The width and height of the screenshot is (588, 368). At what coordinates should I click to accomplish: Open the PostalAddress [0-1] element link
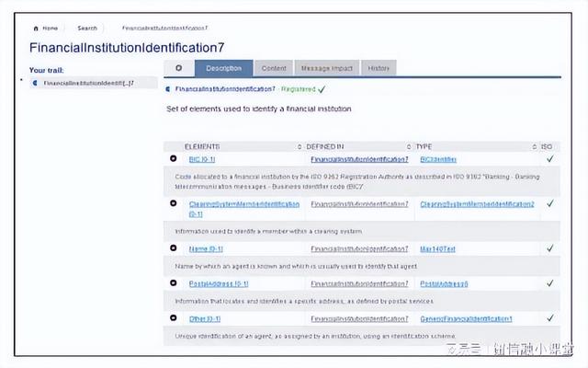219,283
